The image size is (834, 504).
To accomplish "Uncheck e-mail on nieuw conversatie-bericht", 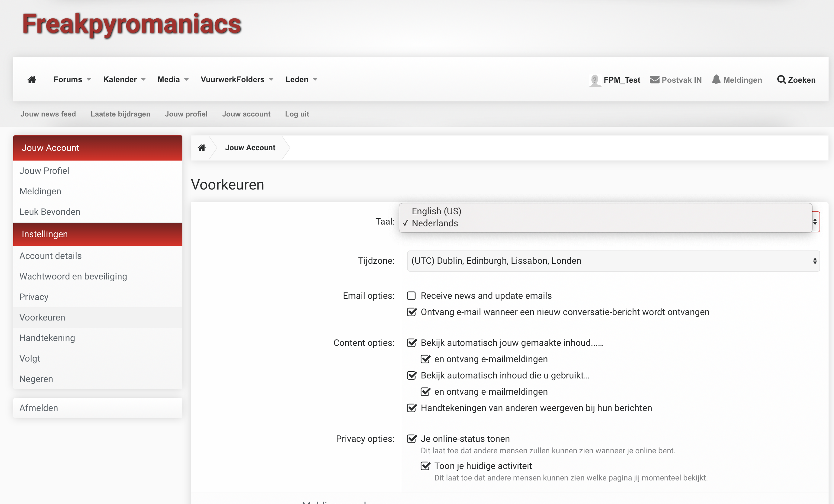I will 412,312.
